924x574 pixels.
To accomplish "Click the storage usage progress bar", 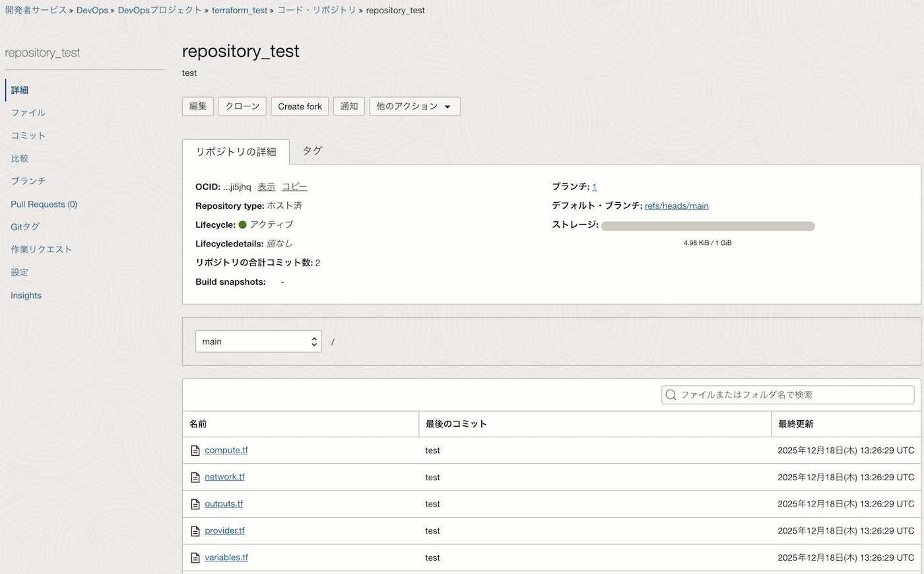I will tap(708, 227).
